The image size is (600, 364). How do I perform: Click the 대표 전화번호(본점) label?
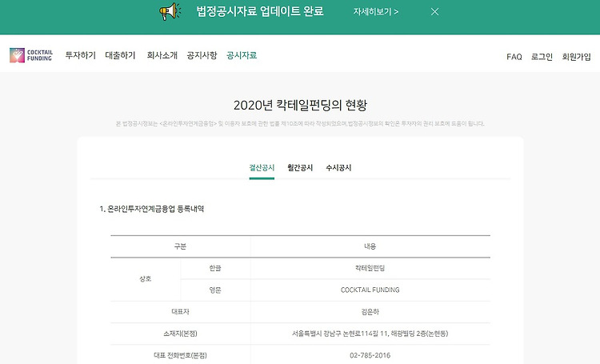[180, 355]
